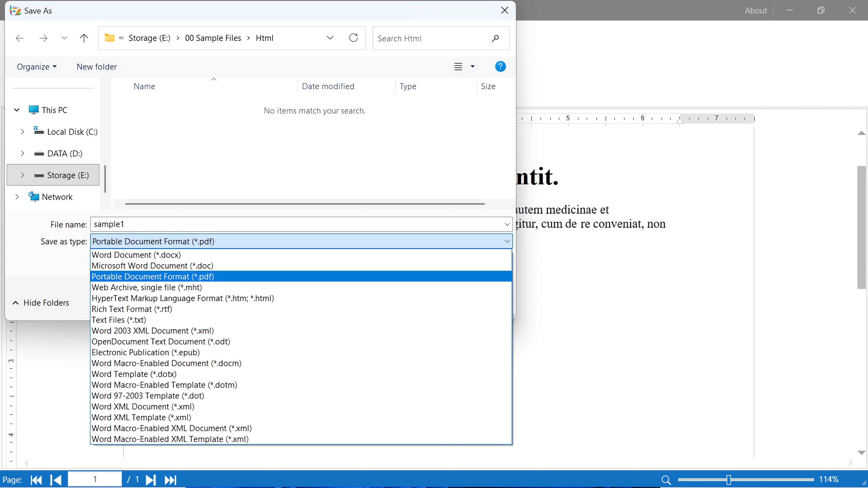Click the Back arrow in Save As dialog

(19, 38)
